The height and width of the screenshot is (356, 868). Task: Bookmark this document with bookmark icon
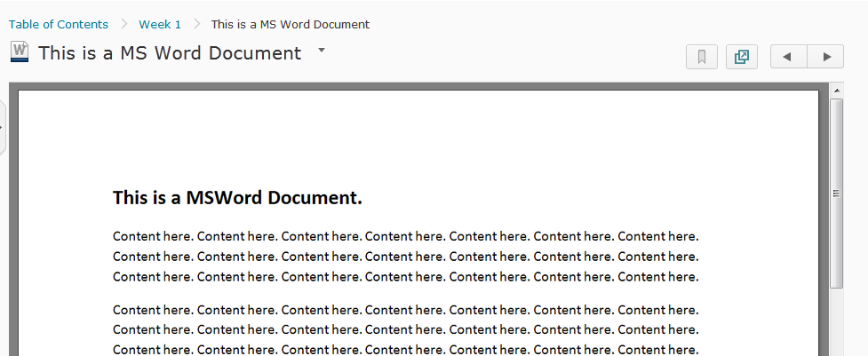click(701, 57)
